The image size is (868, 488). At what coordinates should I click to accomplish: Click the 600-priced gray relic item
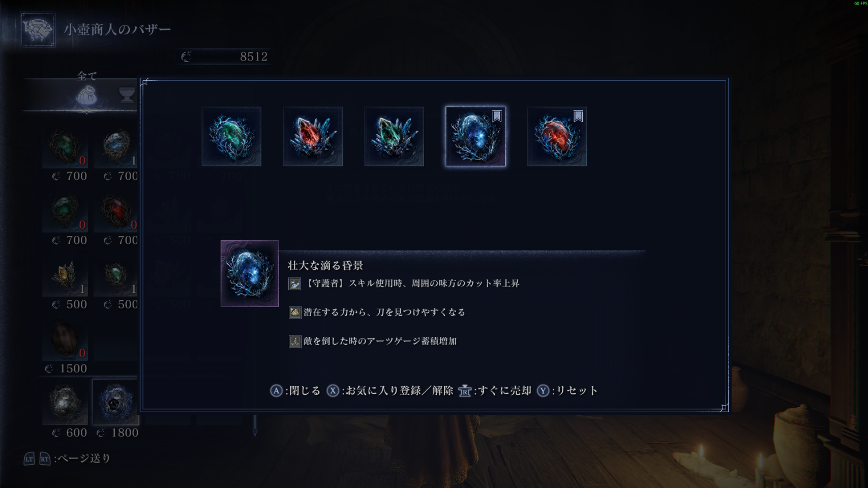pos(65,402)
